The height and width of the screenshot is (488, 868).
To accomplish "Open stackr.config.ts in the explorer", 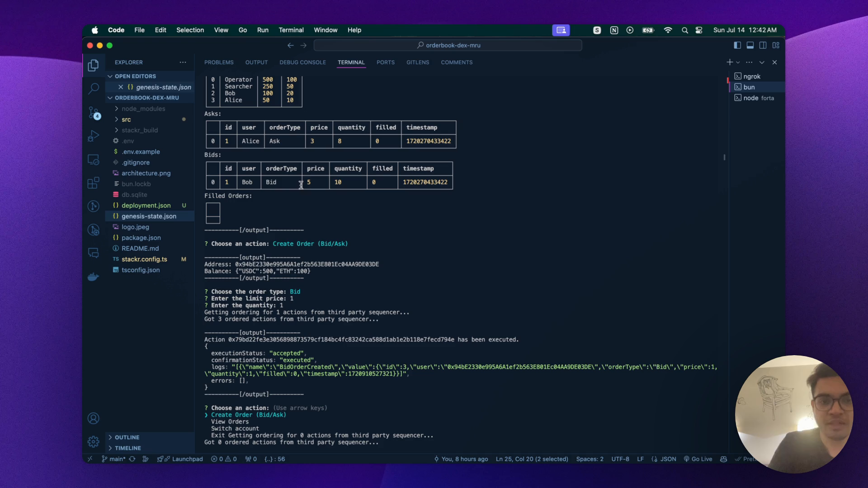I will (144, 259).
